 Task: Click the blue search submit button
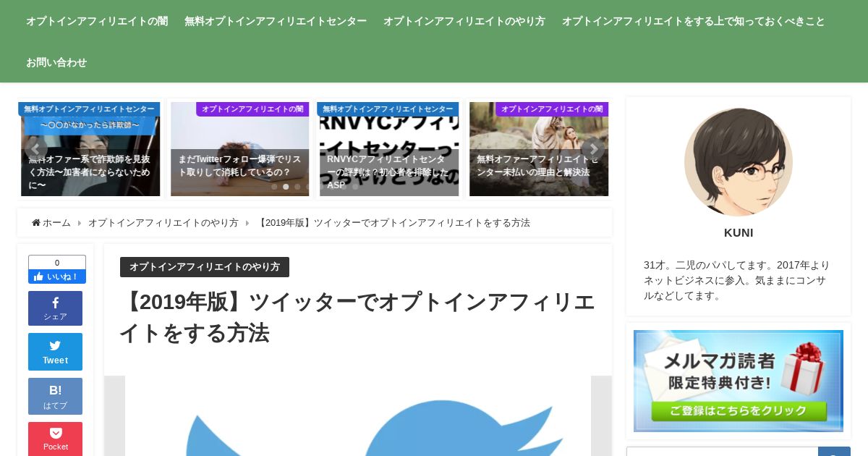tap(834, 452)
